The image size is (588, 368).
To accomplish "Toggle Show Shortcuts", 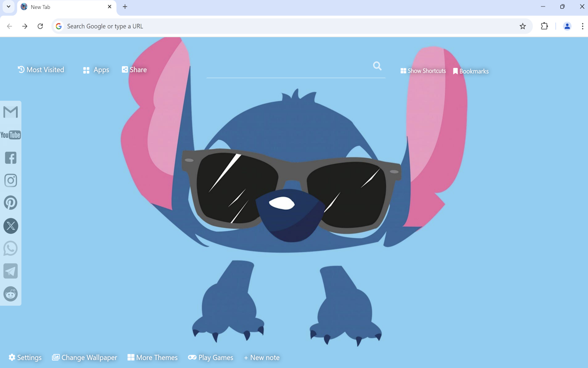I will (x=423, y=71).
